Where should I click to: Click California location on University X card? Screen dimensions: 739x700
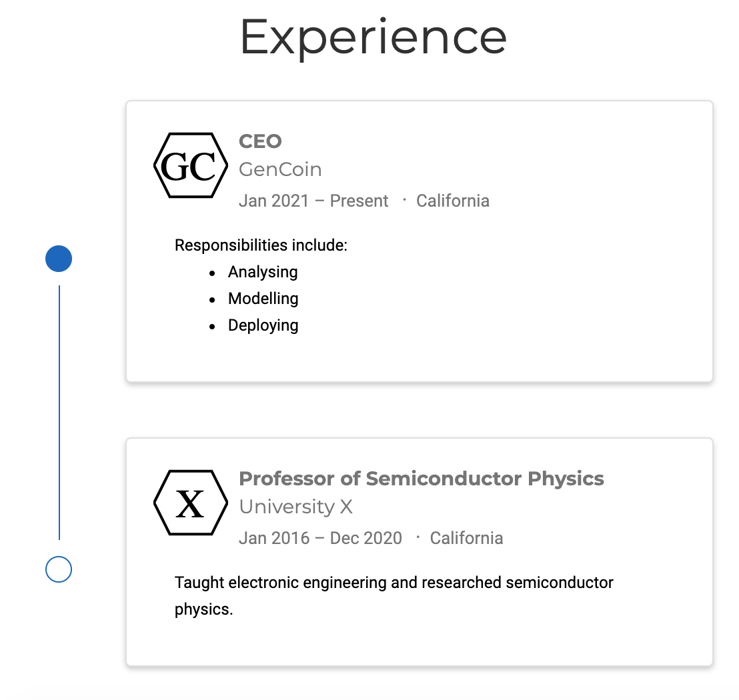click(466, 538)
